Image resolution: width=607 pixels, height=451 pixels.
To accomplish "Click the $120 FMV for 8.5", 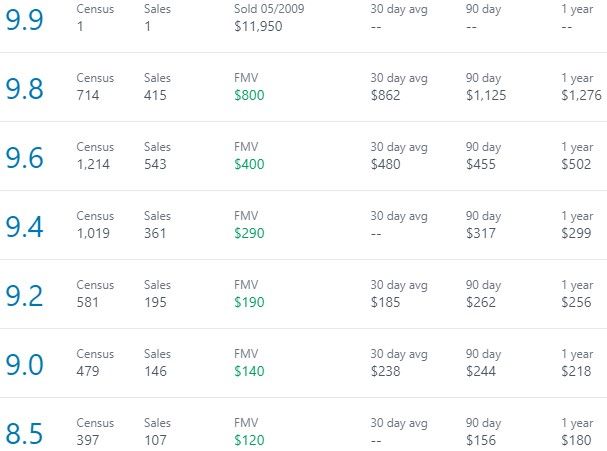I will point(249,440).
